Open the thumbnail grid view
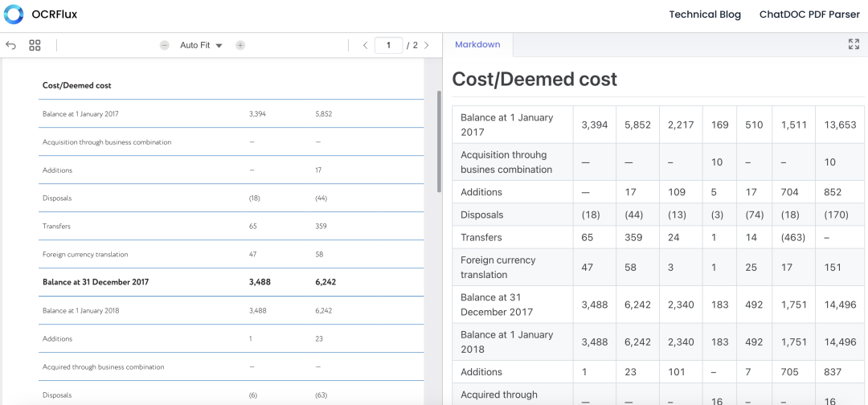Screen dimensions: 868x405 (35, 45)
